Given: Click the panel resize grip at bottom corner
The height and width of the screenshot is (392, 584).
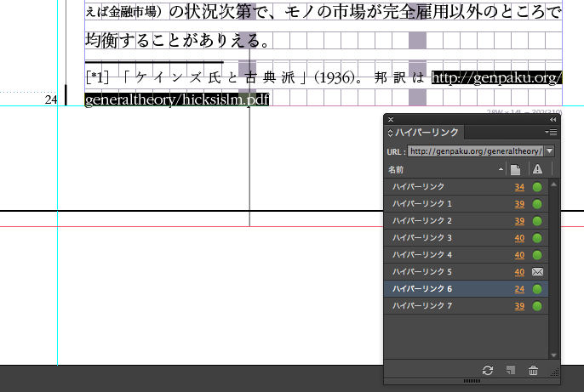Looking at the screenshot, I should (x=555, y=372).
